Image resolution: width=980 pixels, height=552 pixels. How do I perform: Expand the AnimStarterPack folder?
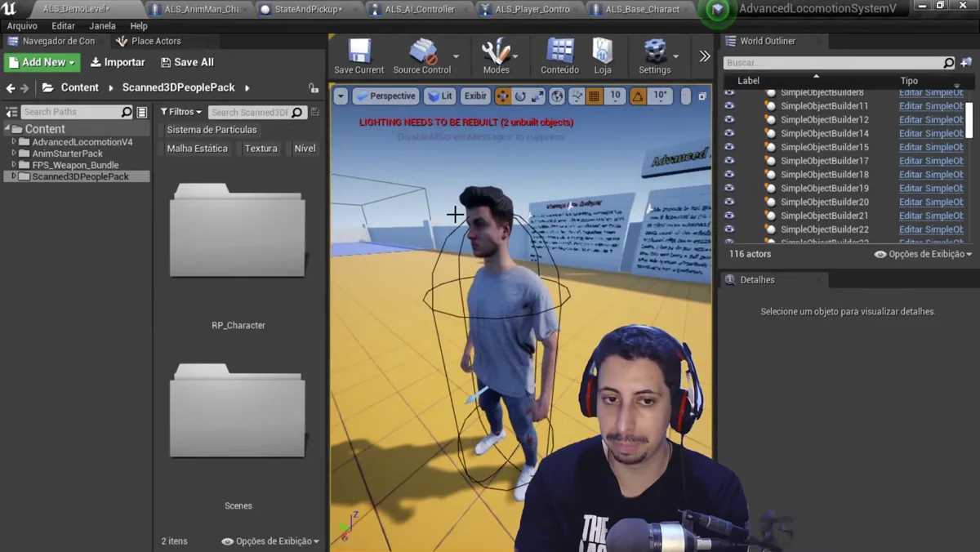14,154
